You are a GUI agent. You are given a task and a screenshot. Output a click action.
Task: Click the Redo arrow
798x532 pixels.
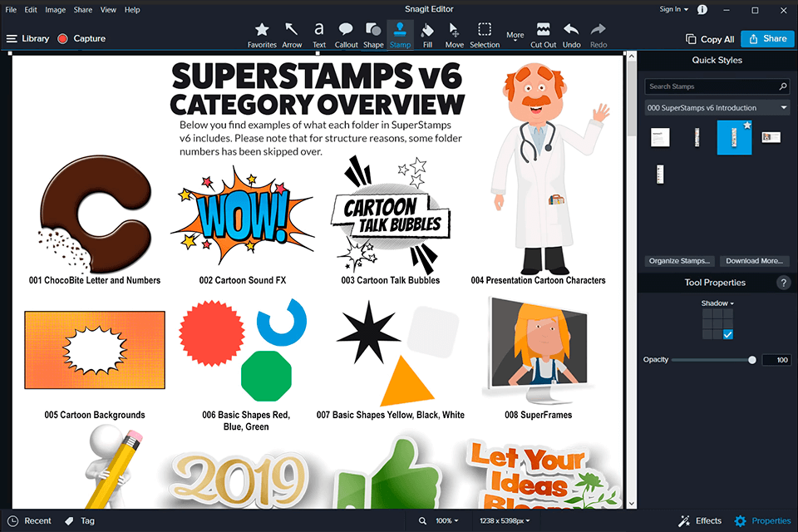(x=598, y=35)
